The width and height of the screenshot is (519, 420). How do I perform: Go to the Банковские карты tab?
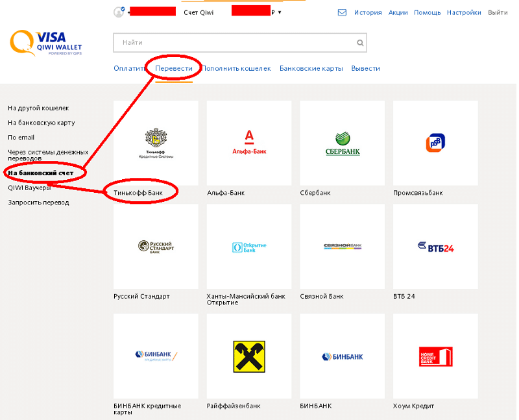tap(311, 68)
